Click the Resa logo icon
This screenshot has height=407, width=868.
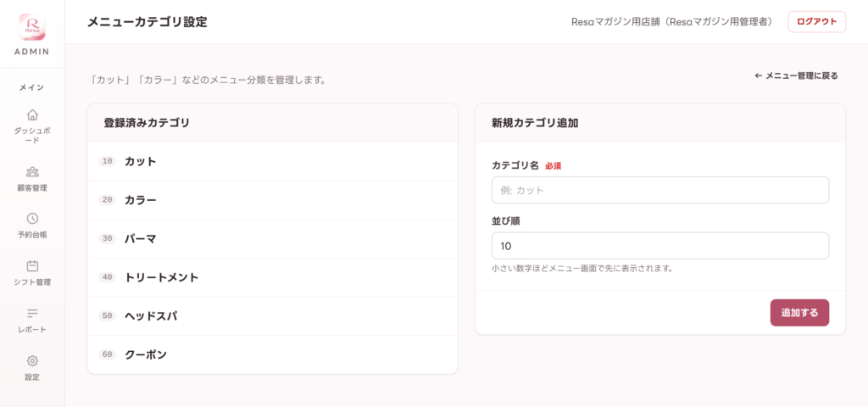32,26
